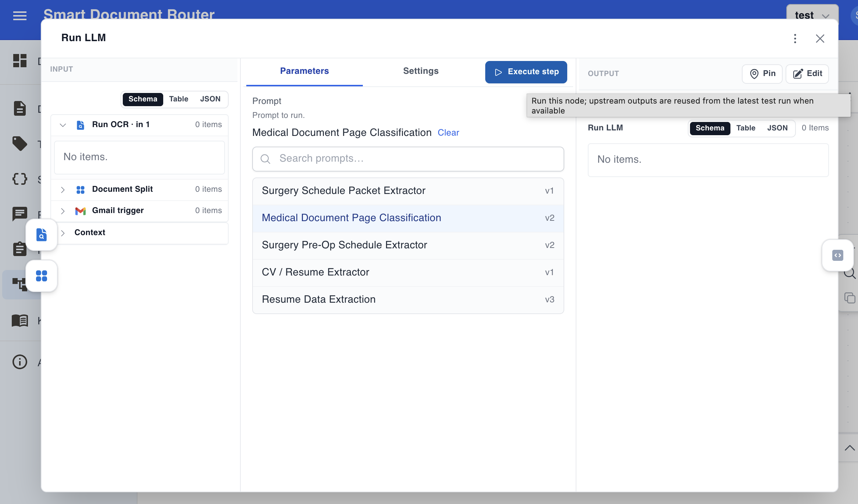Open the test workspace dropdown

(x=812, y=15)
